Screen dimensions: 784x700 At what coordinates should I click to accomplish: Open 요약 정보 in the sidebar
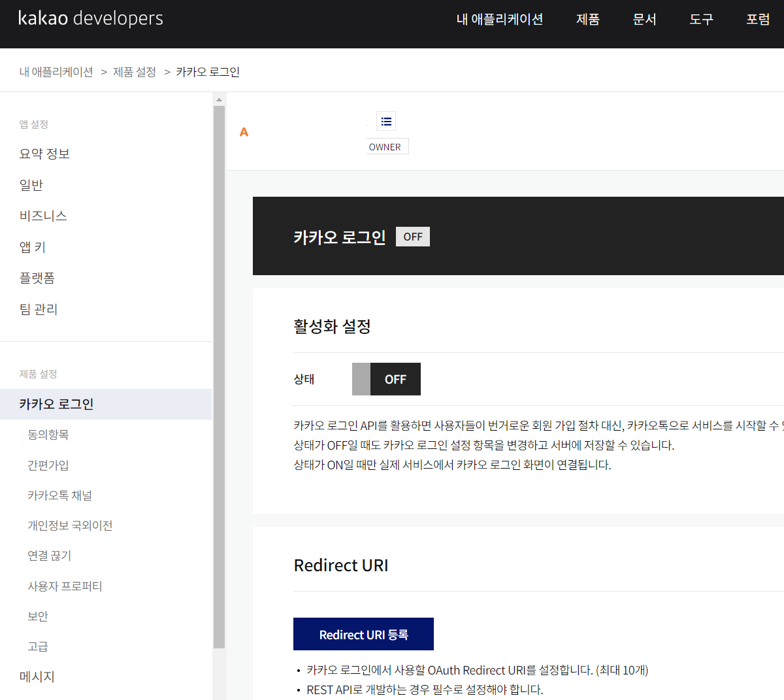coord(44,154)
